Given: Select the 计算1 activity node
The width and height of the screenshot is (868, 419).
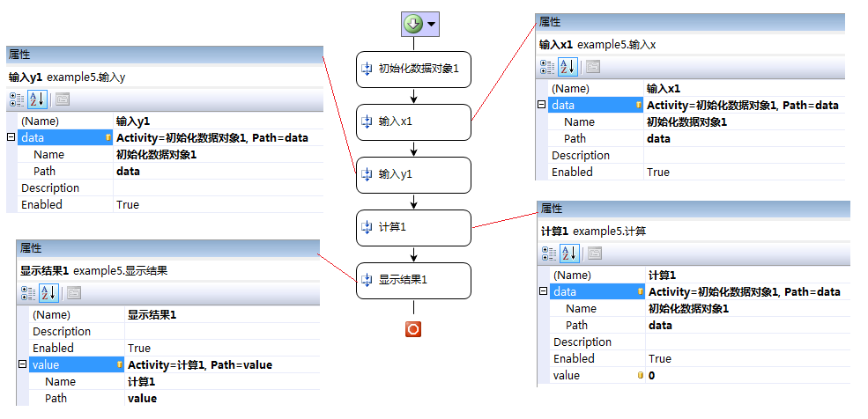Looking at the screenshot, I should point(413,227).
